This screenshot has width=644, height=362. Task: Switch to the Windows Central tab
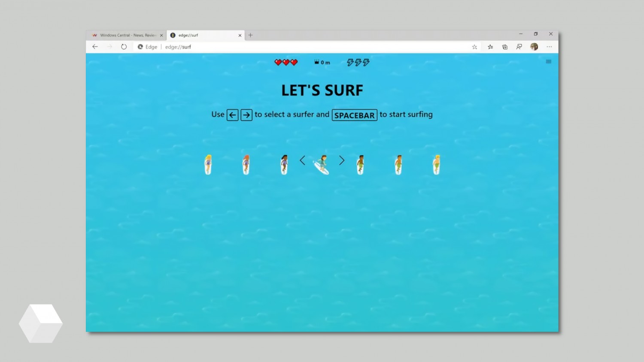point(126,35)
